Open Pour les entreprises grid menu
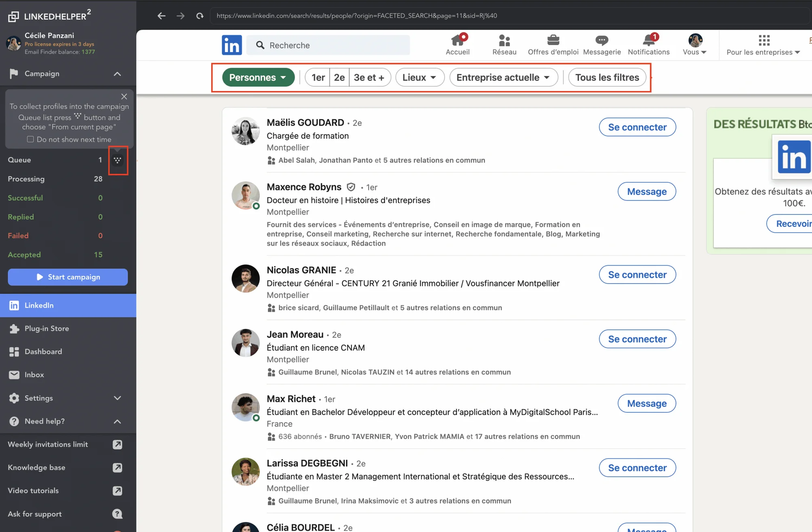Viewport: 812px width, 532px height. (x=763, y=45)
